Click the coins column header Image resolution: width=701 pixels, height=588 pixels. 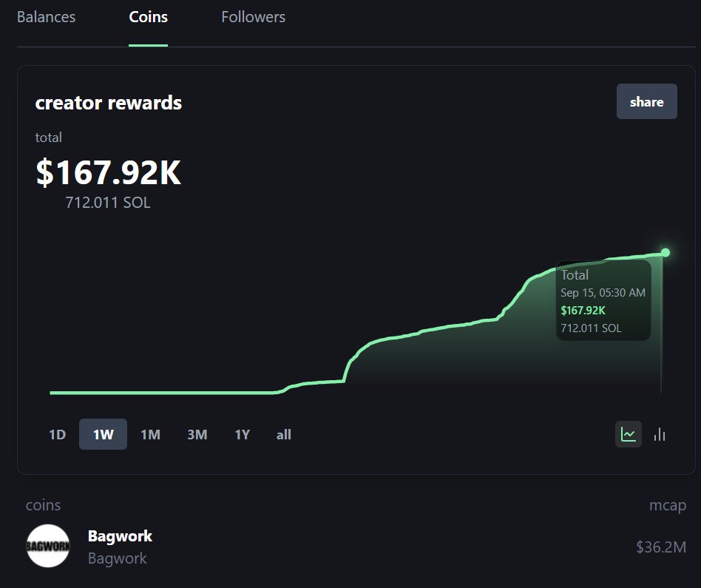(x=43, y=505)
